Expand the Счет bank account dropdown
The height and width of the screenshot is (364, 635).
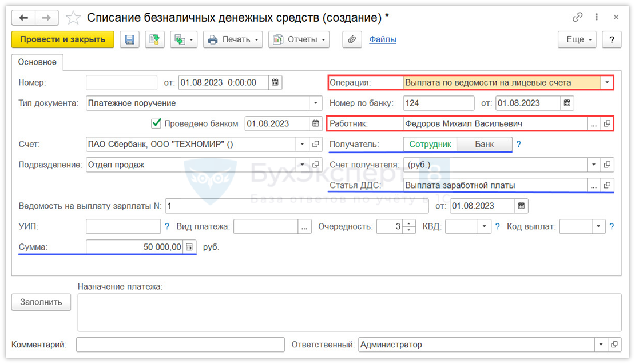tap(302, 145)
